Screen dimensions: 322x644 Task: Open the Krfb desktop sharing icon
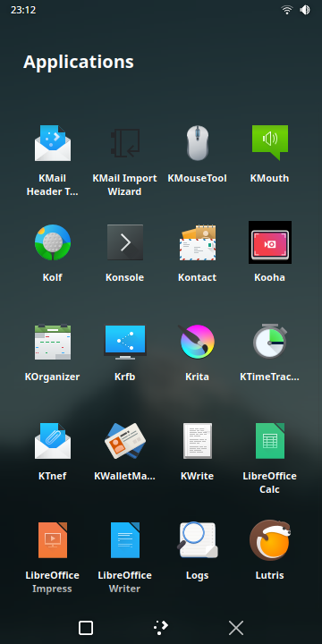(x=125, y=342)
